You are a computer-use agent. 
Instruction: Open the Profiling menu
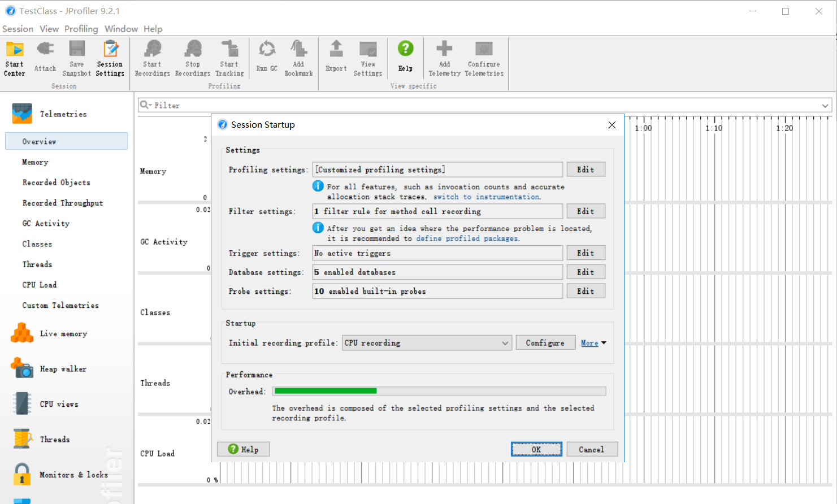81,29
